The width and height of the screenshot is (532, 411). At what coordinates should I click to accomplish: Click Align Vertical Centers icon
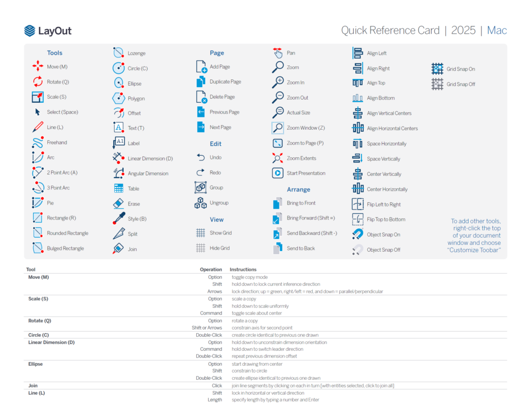[x=357, y=113]
